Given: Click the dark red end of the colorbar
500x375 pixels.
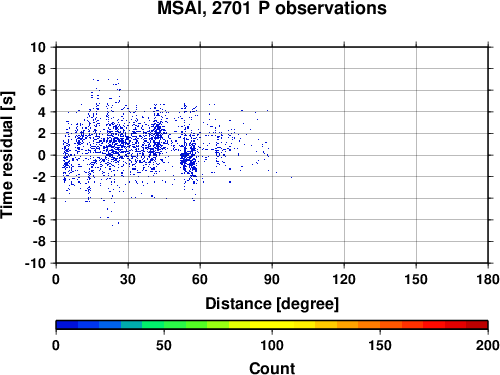Looking at the screenshot, I should coord(477,325).
